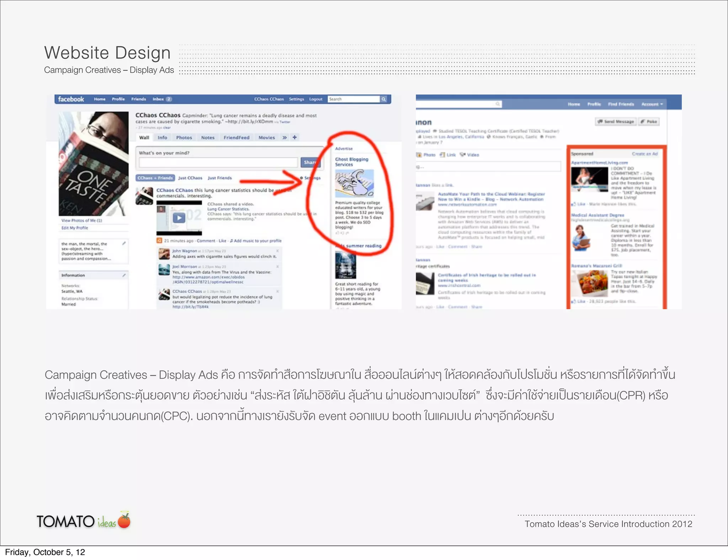Click Joel Morrison's avatar thumbnail
Image resolution: width=728 pixels, height=560 pixels.
pos(164,270)
